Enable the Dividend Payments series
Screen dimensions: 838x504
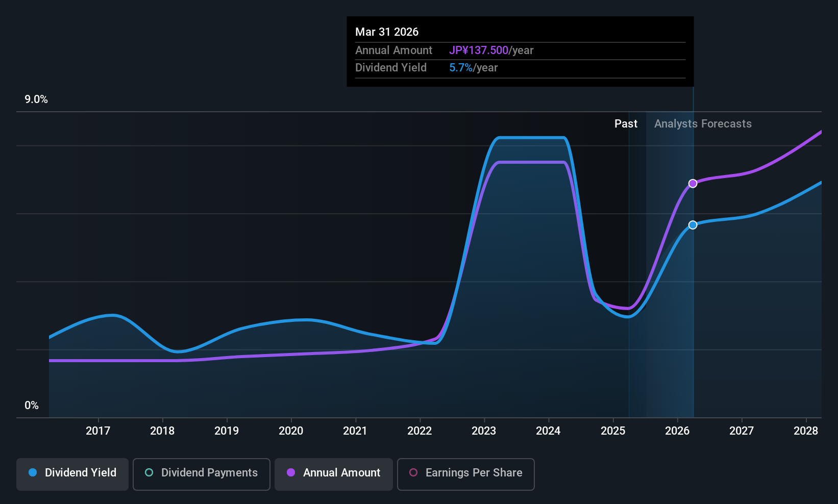pos(202,474)
